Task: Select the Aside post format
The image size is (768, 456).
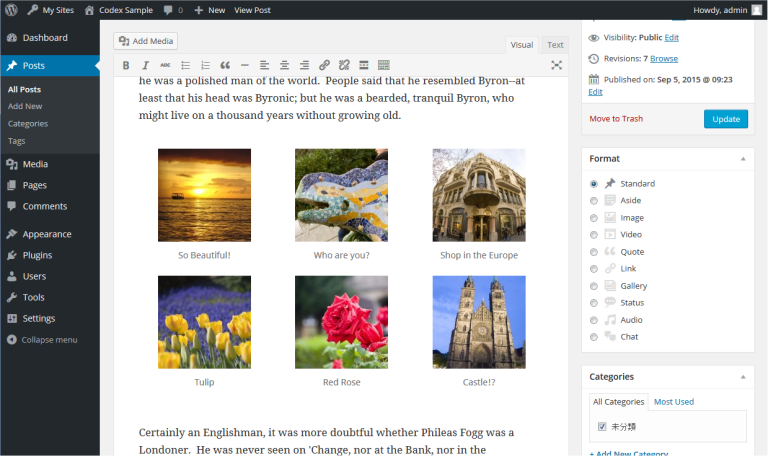Action: point(594,201)
